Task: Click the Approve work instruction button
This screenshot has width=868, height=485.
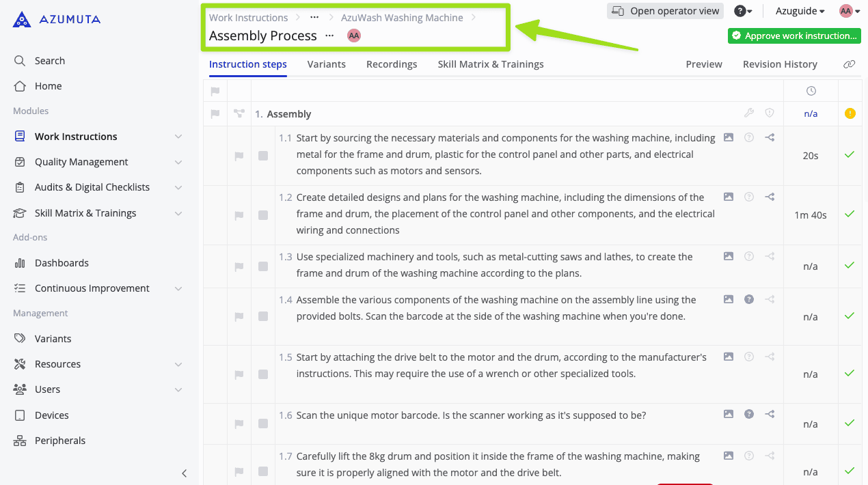Action: point(794,36)
